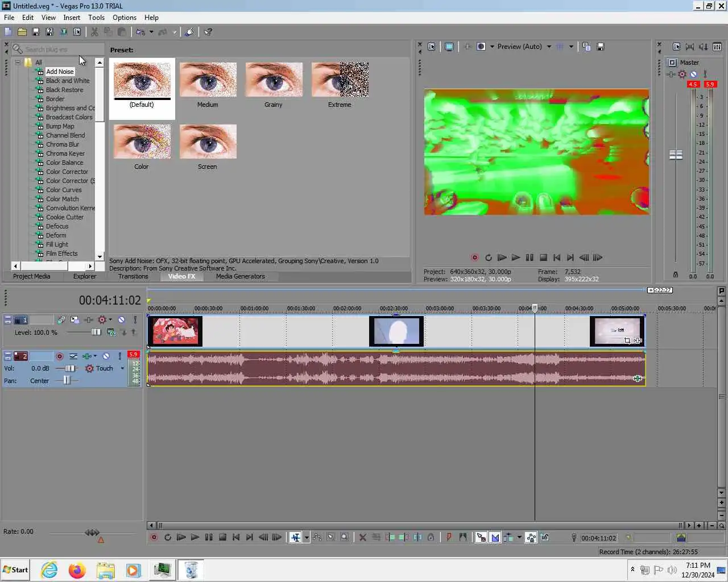Pause playback in the preview window transport

coord(530,257)
